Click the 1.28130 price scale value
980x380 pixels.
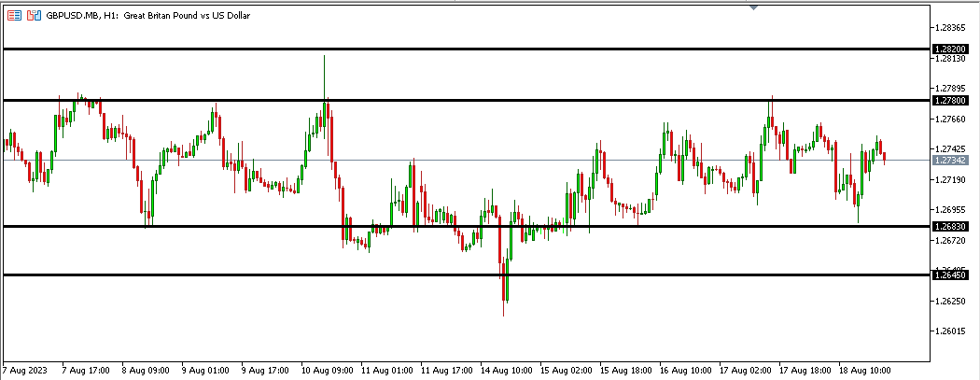(951, 58)
